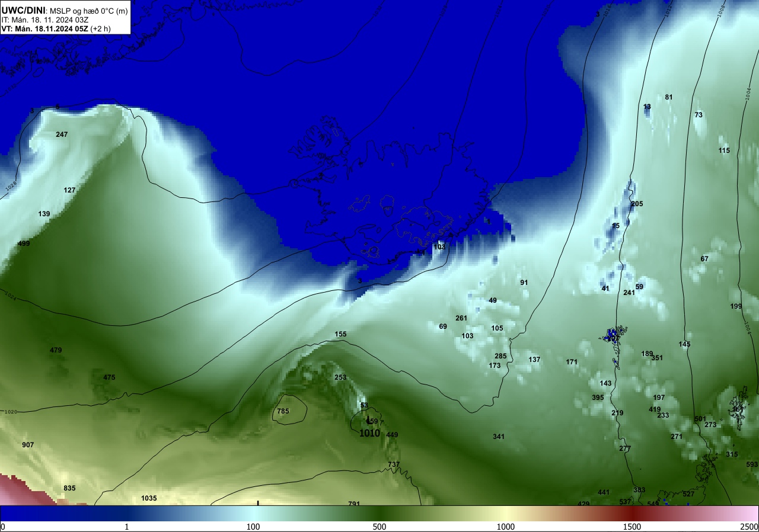Click the map value 145

coord(684,344)
